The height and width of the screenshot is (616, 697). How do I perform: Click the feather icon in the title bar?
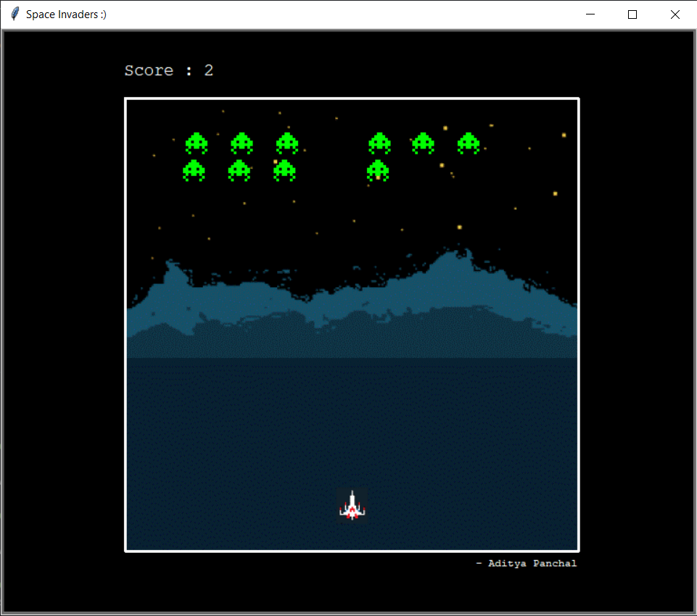15,14
